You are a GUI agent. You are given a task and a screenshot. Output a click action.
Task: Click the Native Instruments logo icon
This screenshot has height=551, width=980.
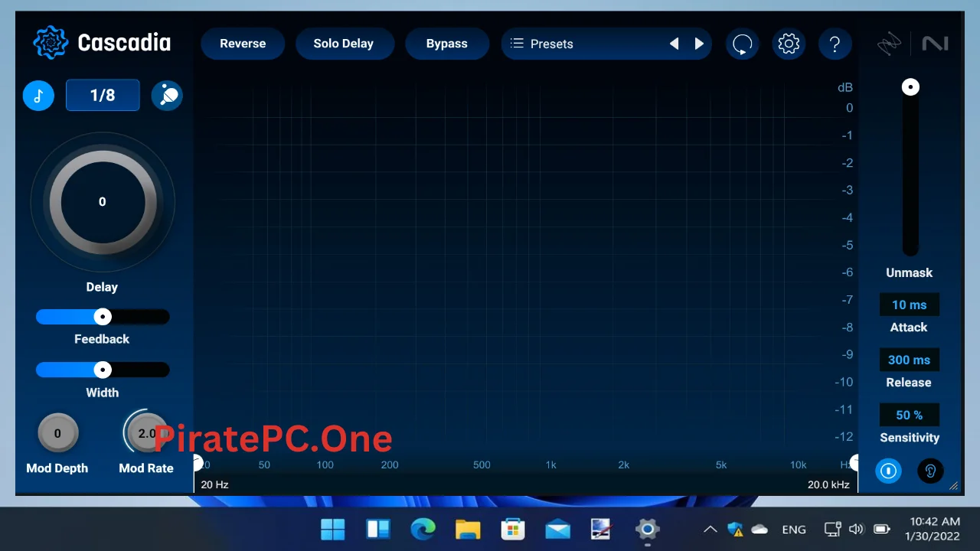pyautogui.click(x=935, y=44)
